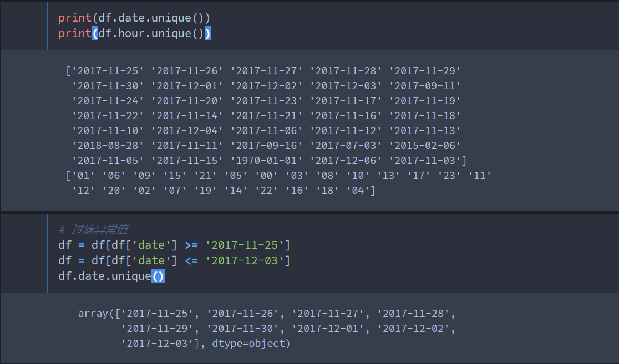619x364 pixels.
Task: Click the >= operator in filter code
Action: point(191,245)
